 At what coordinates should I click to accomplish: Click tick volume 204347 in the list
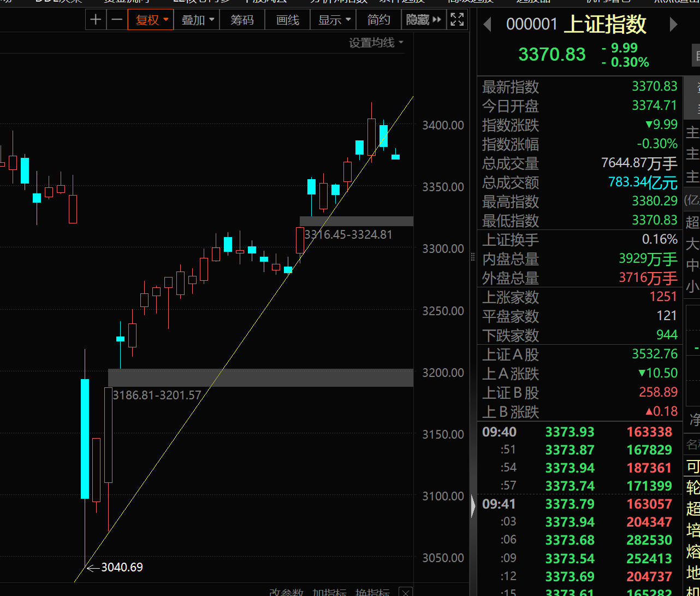click(x=649, y=522)
